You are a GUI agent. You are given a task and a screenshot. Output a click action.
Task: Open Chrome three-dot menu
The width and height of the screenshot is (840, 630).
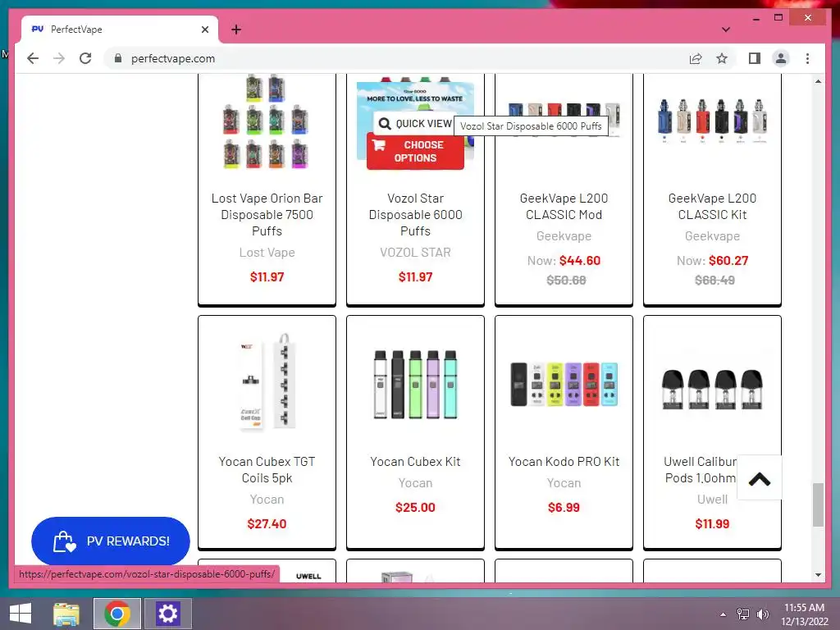pyautogui.click(x=807, y=58)
